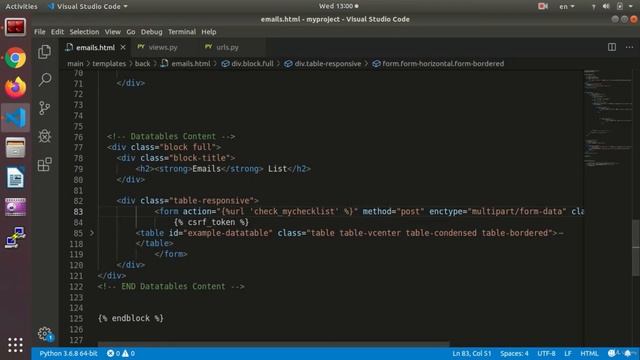Open the volume system indicator
This screenshot has height=360, width=640.
tap(606, 7)
